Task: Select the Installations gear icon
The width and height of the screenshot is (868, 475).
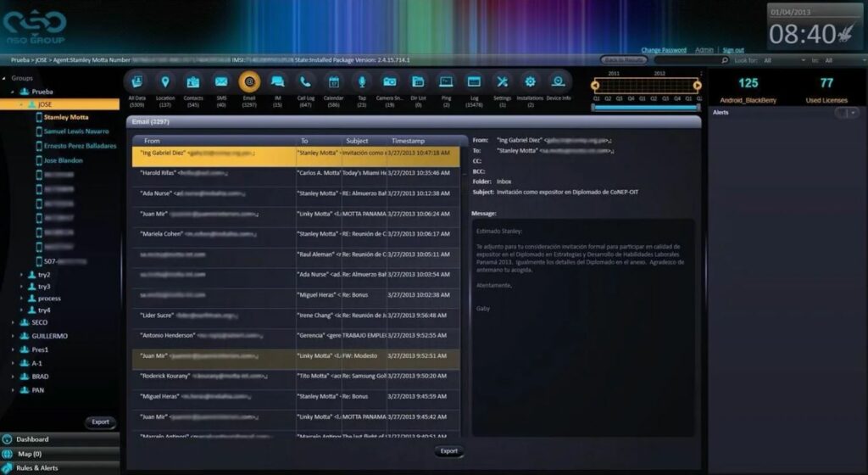Action: coord(531,82)
